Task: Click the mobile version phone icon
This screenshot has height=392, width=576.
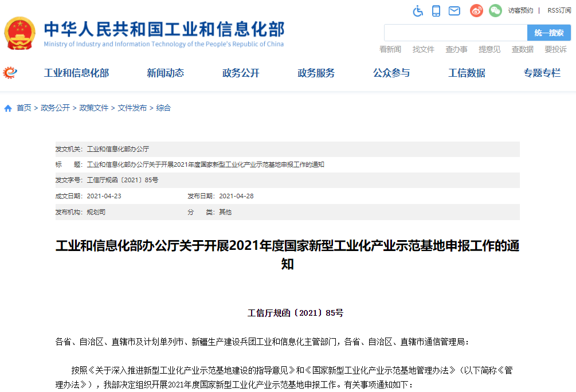Action: [x=436, y=10]
